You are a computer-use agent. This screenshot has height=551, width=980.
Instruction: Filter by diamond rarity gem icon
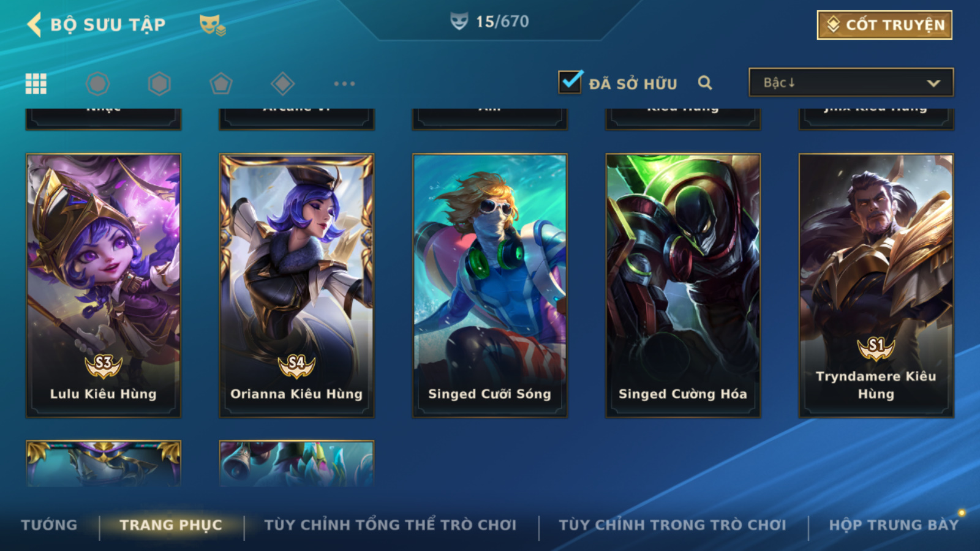(282, 83)
